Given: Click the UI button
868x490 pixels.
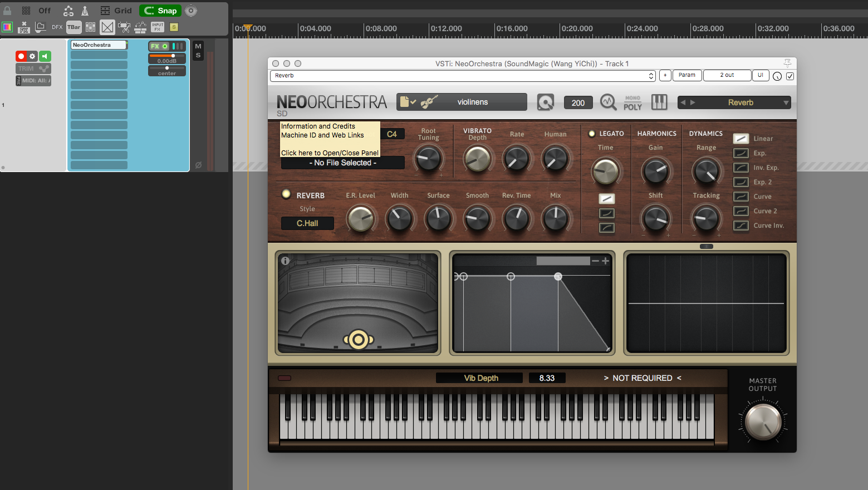Looking at the screenshot, I should (761, 75).
